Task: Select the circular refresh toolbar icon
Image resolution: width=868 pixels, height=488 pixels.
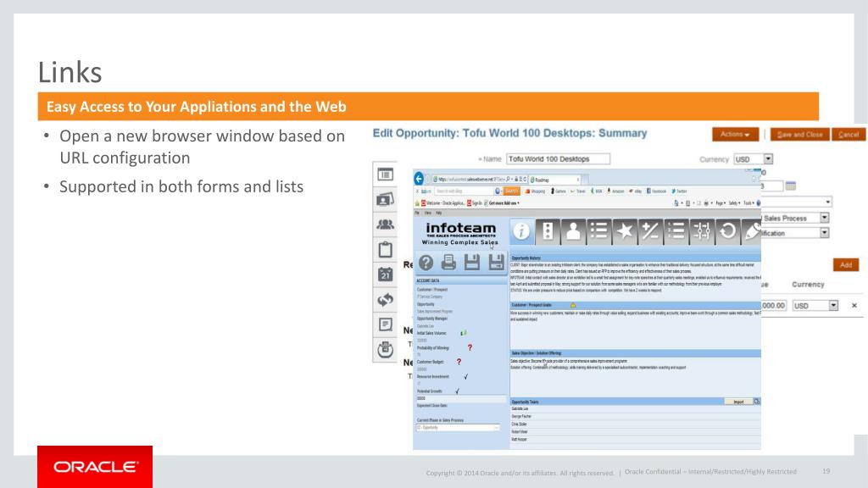Action: click(727, 231)
